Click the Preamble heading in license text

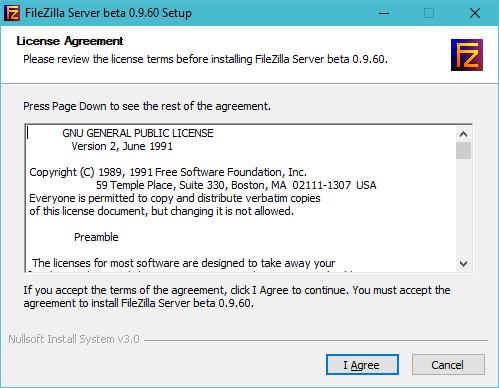(96, 237)
